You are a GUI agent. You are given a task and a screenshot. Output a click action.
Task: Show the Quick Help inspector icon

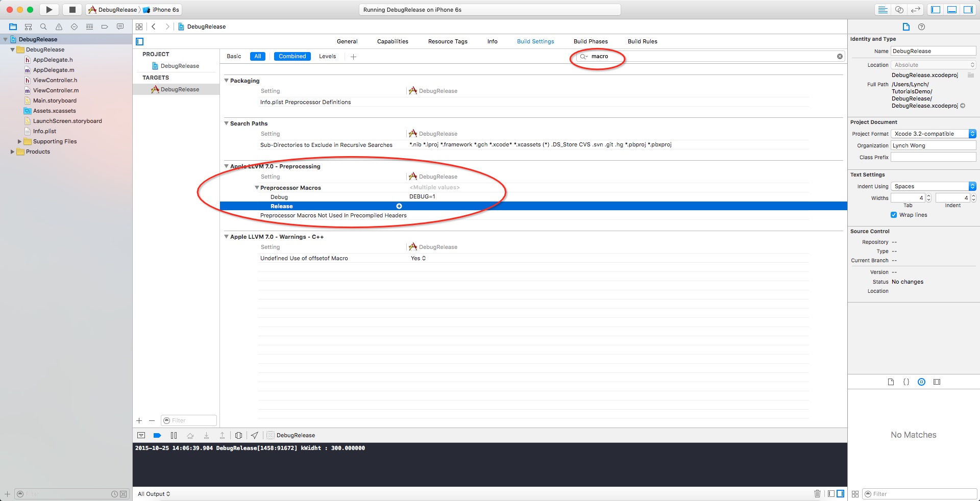click(921, 27)
